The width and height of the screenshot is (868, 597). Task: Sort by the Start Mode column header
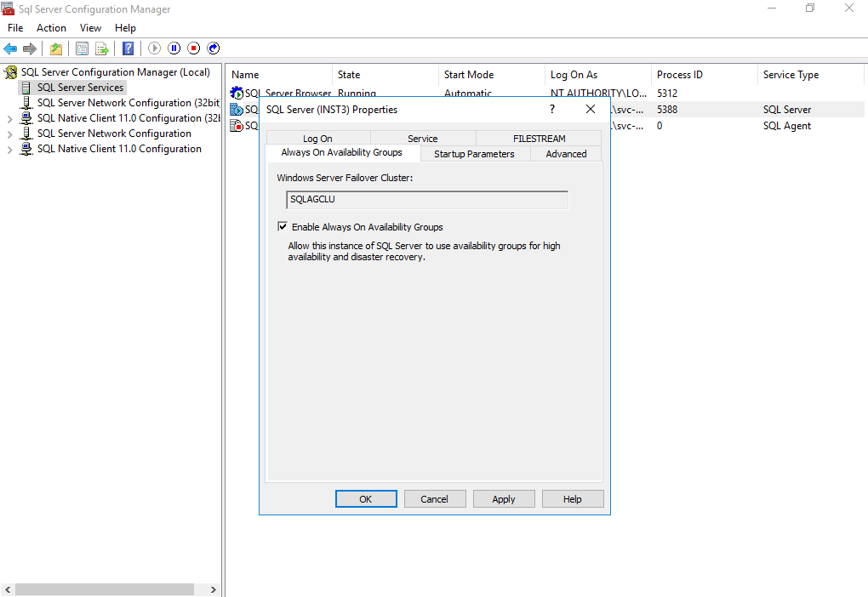(x=492, y=75)
